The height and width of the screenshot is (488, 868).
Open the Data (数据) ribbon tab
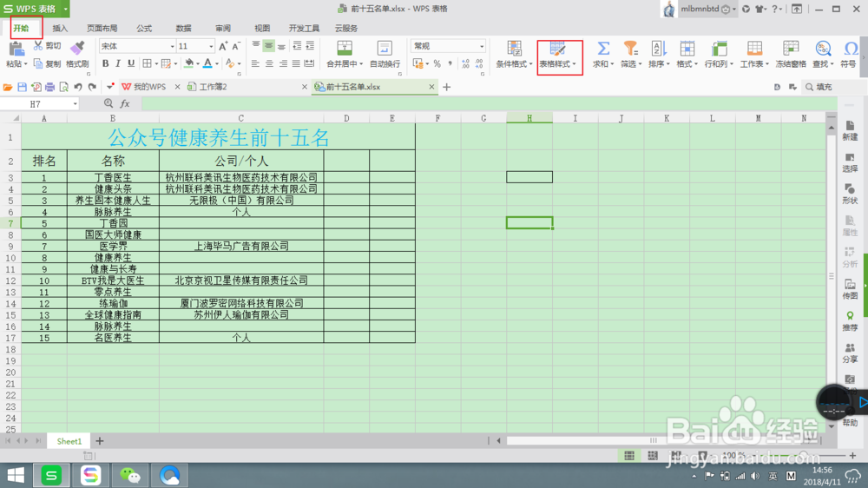[x=183, y=29]
